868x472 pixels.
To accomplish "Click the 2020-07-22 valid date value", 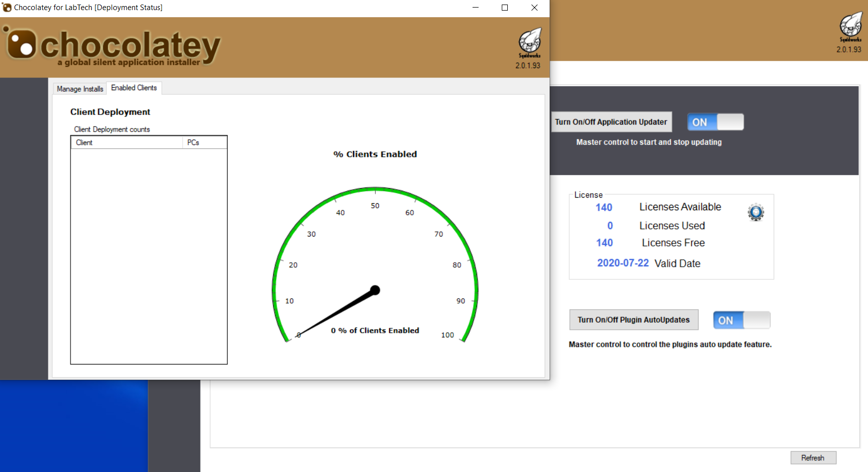I will (x=623, y=263).
